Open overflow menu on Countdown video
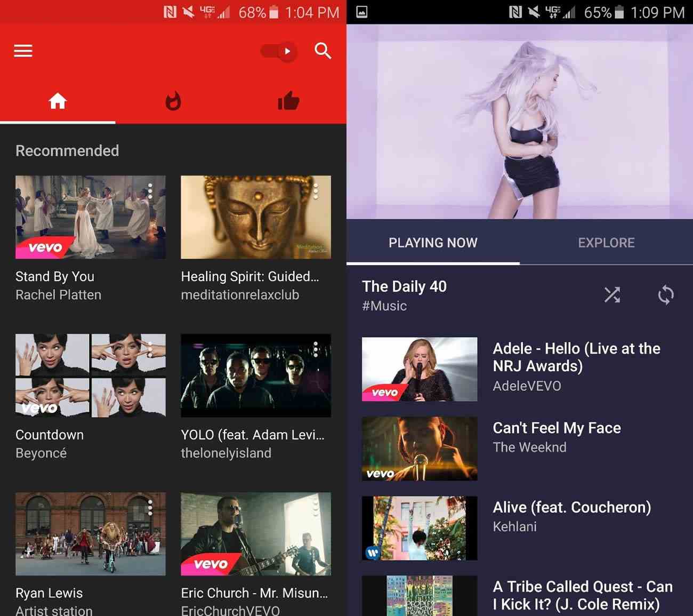Screen dimensions: 693x616 click(x=150, y=349)
